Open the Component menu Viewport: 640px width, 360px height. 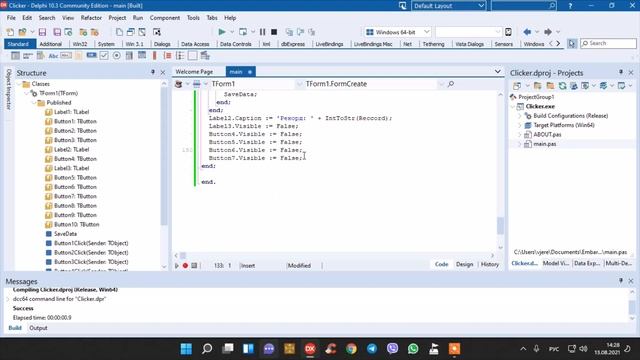[x=164, y=18]
